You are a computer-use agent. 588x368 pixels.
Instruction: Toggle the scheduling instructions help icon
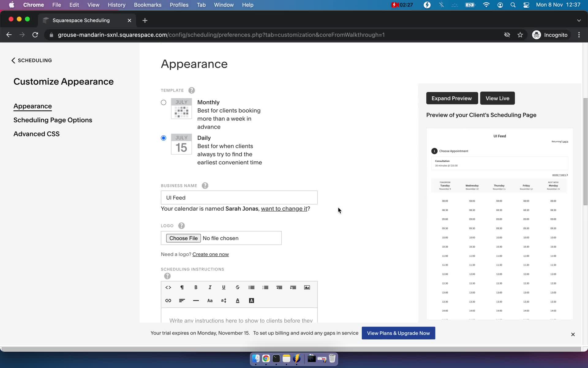[167, 276]
